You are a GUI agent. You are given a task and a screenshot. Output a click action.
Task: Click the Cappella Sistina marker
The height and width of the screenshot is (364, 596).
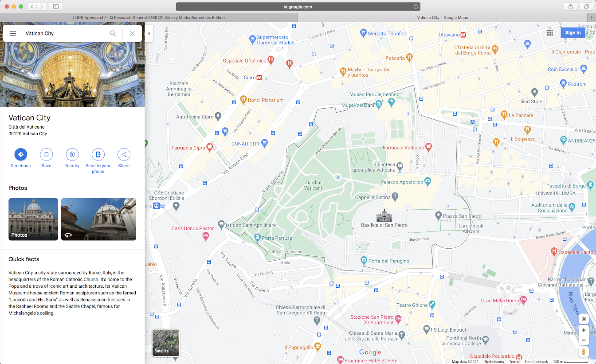tap(395, 196)
